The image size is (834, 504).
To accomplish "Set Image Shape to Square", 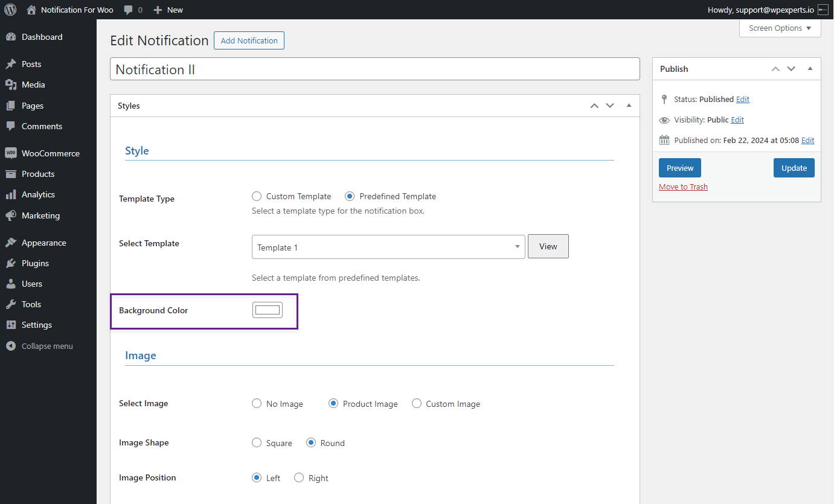I will (x=257, y=443).
